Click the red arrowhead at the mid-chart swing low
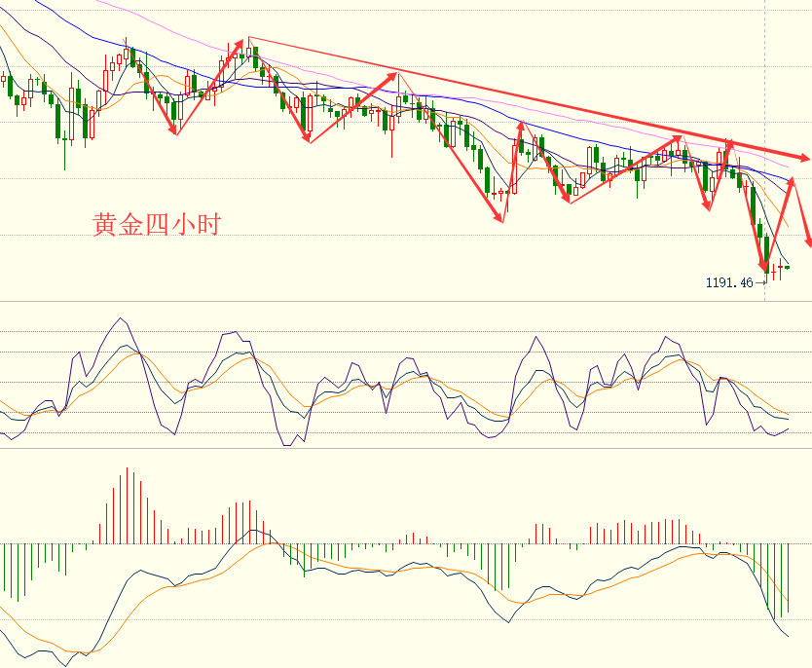 click(x=501, y=219)
